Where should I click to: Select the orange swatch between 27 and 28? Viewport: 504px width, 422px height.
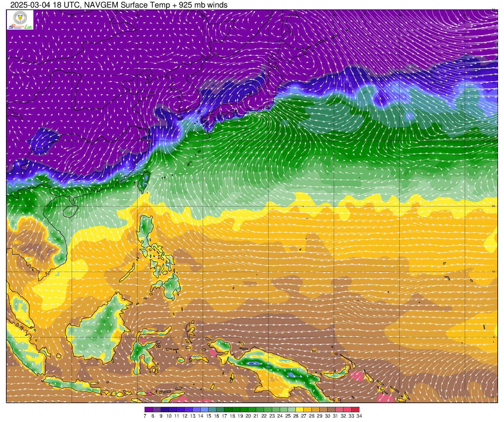(308, 410)
